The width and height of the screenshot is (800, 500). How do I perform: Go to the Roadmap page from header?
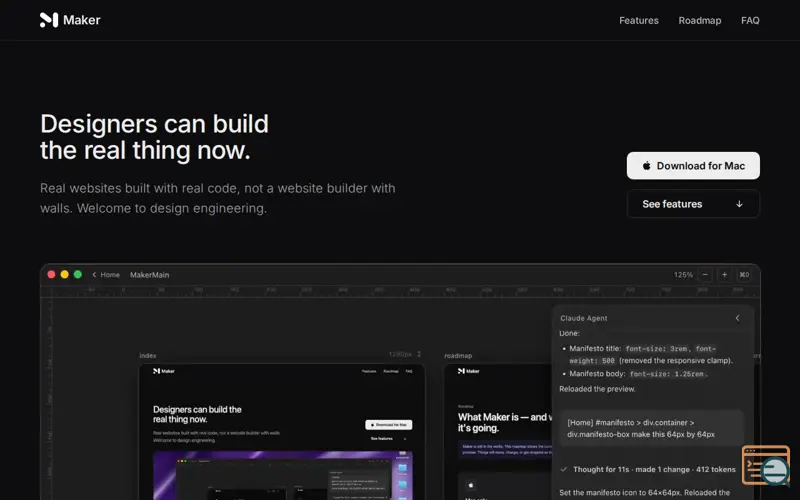point(699,20)
